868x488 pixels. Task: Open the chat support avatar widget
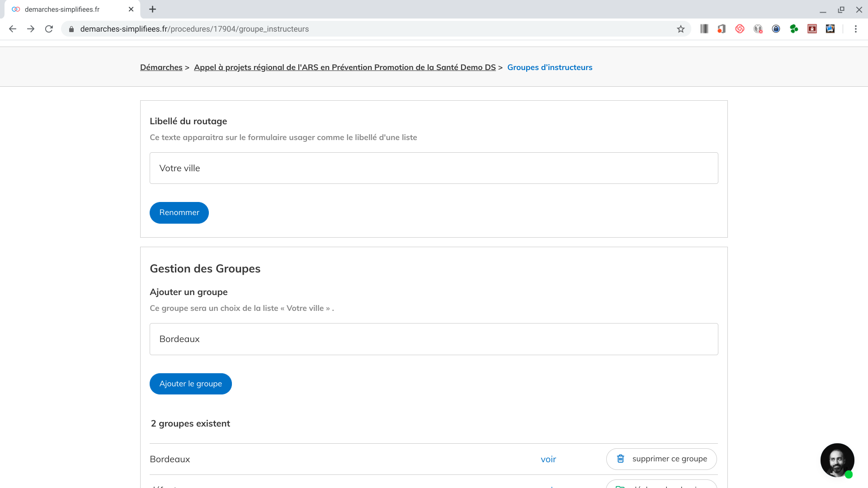pos(837,460)
